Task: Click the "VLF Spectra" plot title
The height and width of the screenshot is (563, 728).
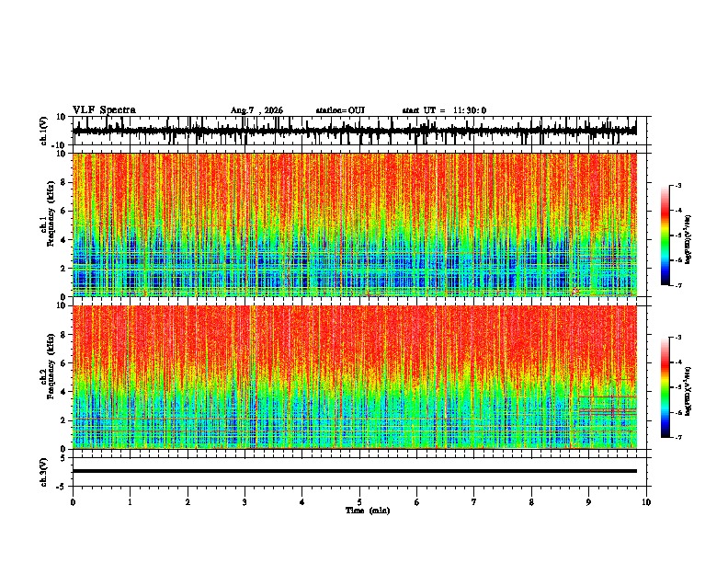Action: pyautogui.click(x=104, y=110)
